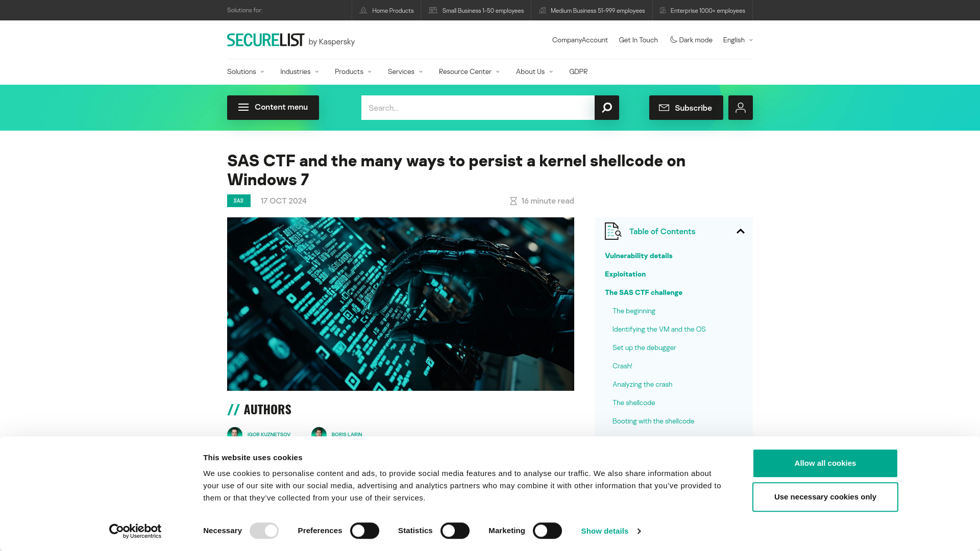Toggle the Marketing cookies switch
The image size is (980, 551).
[547, 531]
